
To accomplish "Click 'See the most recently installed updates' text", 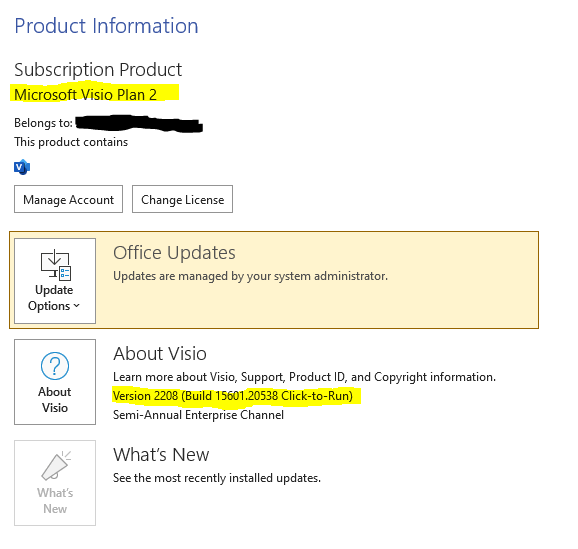I will [217, 478].
